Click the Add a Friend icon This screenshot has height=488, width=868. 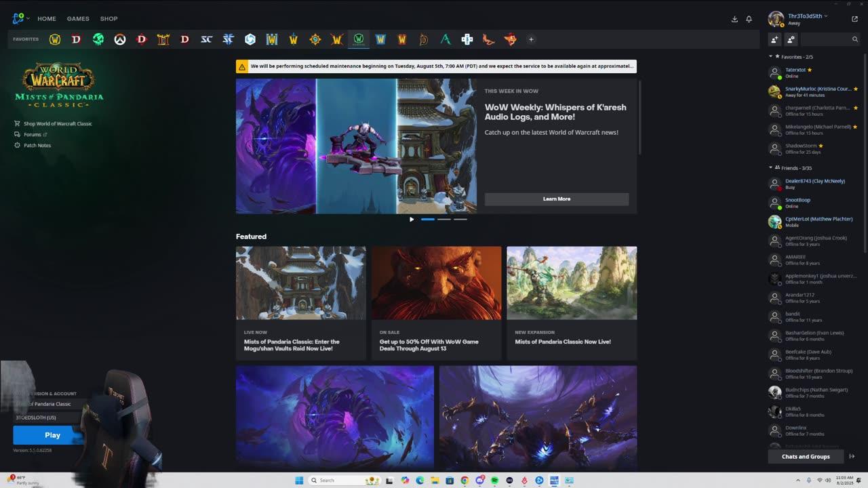pyautogui.click(x=774, y=39)
